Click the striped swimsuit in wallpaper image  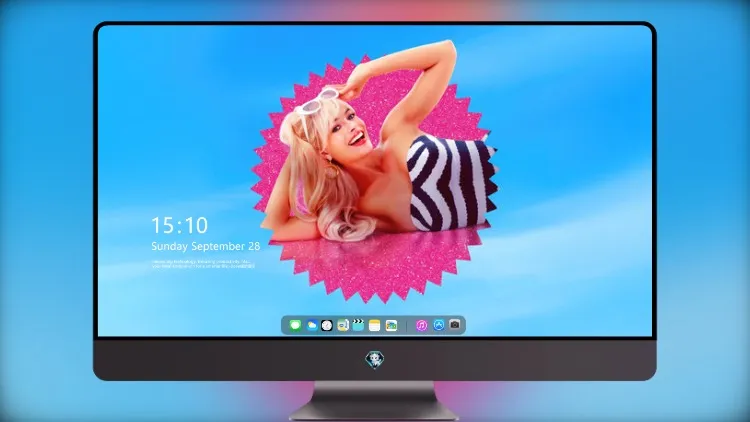pos(450,184)
